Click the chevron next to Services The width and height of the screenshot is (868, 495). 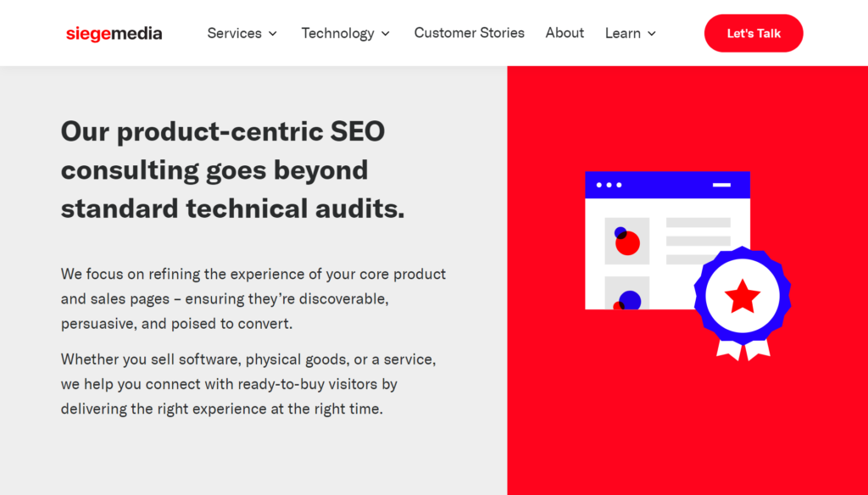pos(272,34)
